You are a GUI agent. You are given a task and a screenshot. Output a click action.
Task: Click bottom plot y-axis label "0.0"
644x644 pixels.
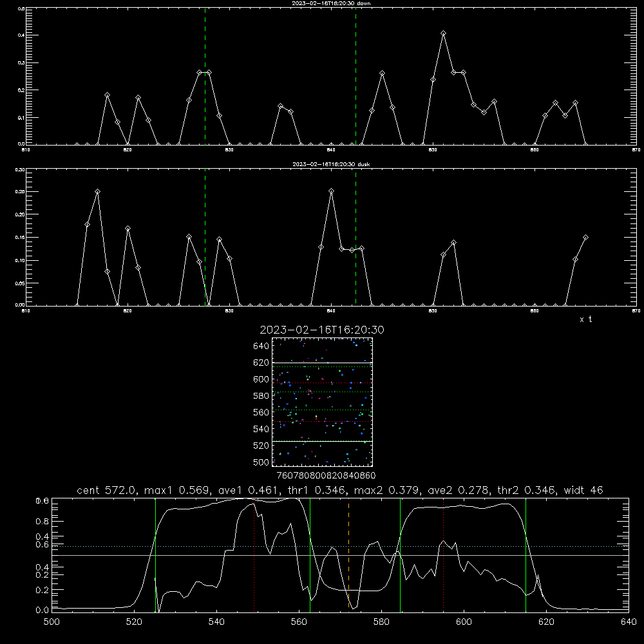[x=43, y=611]
